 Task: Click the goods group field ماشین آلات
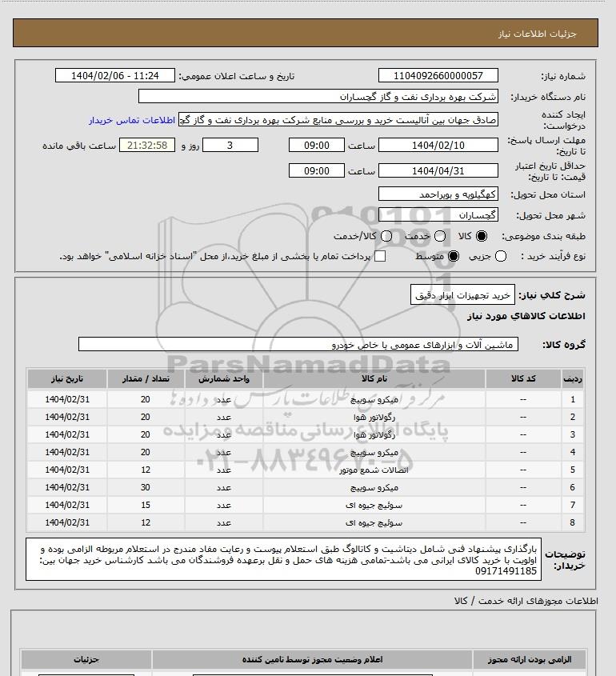tap(298, 345)
